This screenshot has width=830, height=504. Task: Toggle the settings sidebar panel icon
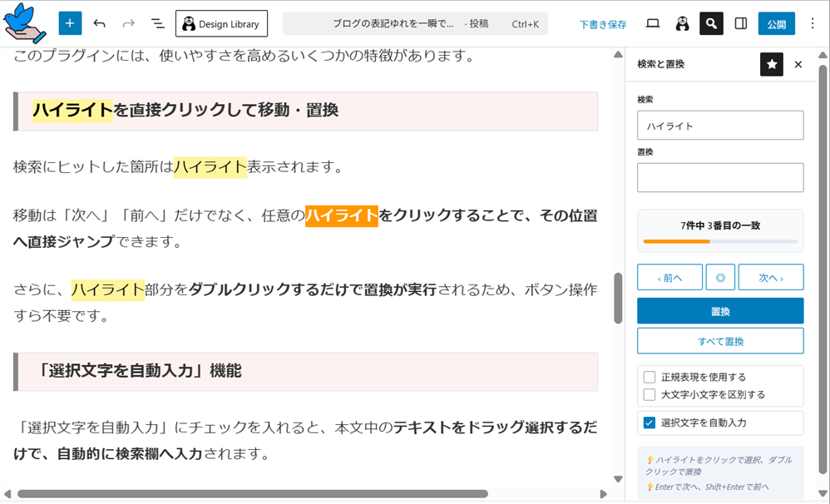(741, 23)
